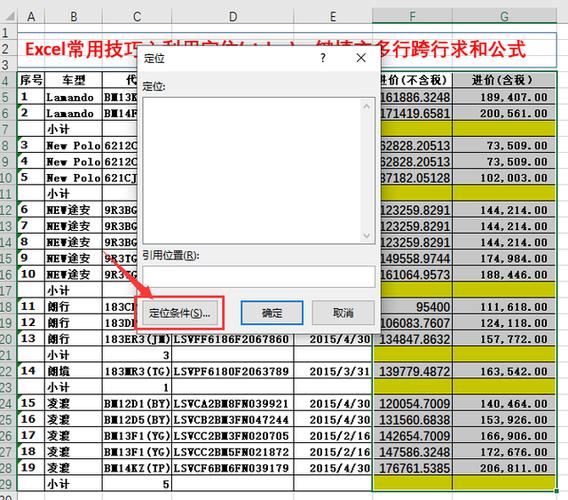Click the red Excel常用技巧 title cell
Image resolution: width=568 pixels, height=500 pixels.
[287, 49]
